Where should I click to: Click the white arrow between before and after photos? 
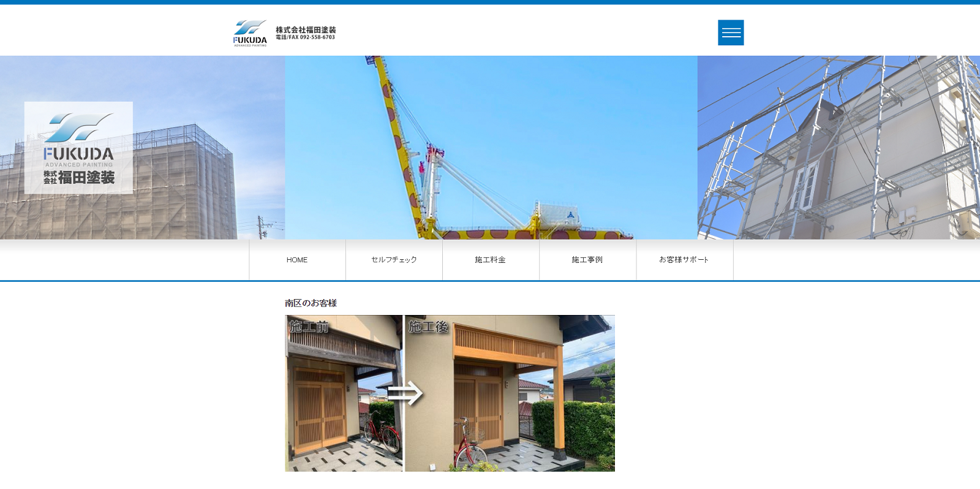tap(405, 393)
